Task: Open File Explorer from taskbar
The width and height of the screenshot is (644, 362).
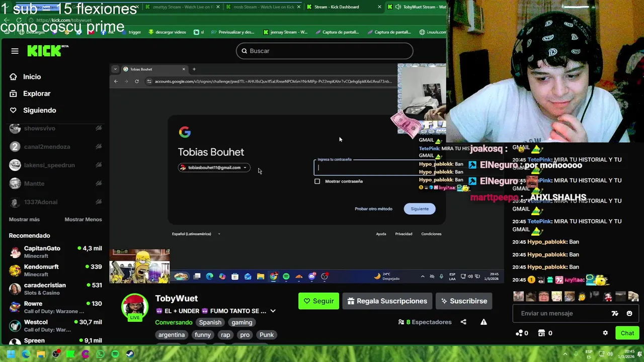Action: (41, 354)
